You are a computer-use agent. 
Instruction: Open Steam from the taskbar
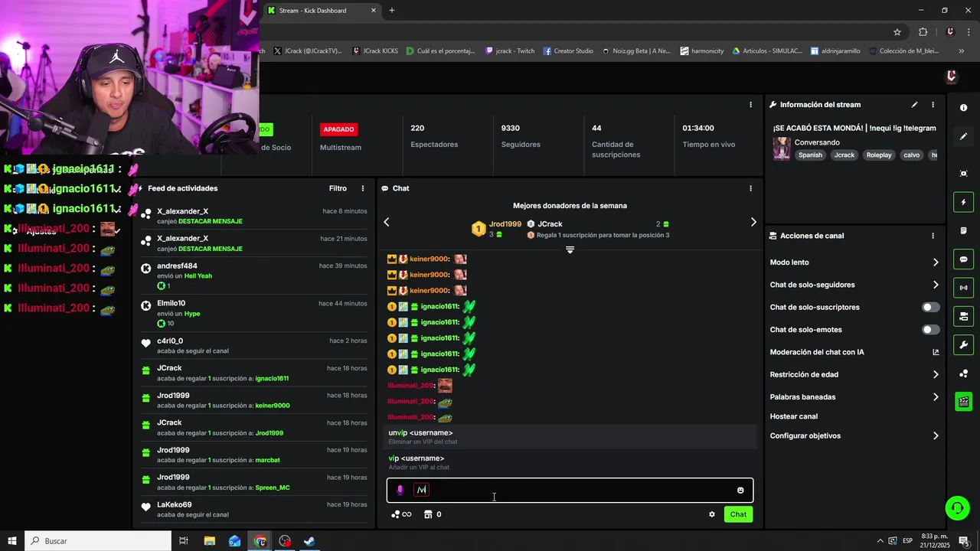(309, 541)
